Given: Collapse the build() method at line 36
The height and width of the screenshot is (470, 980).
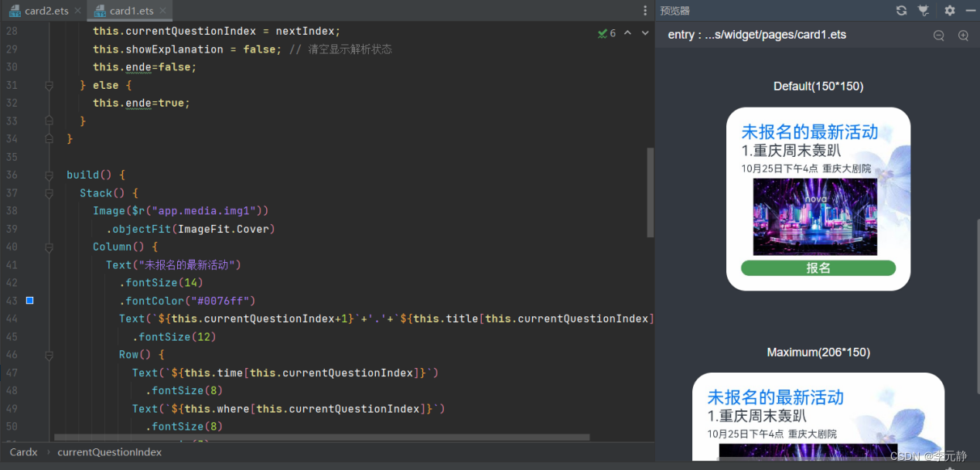Looking at the screenshot, I should point(50,175).
